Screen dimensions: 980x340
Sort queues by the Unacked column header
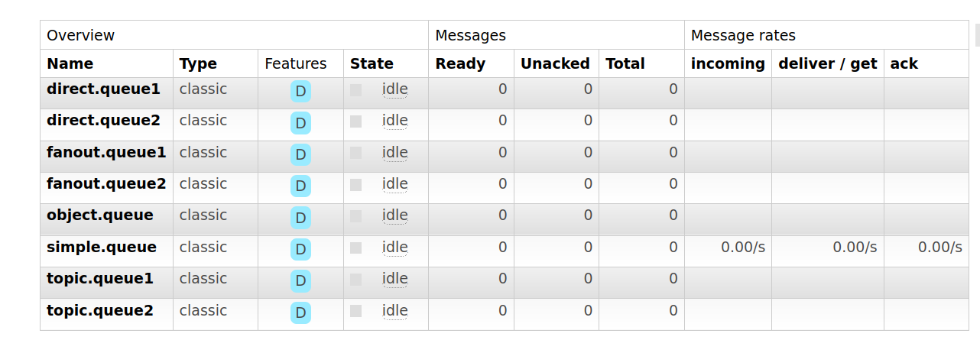coord(555,63)
